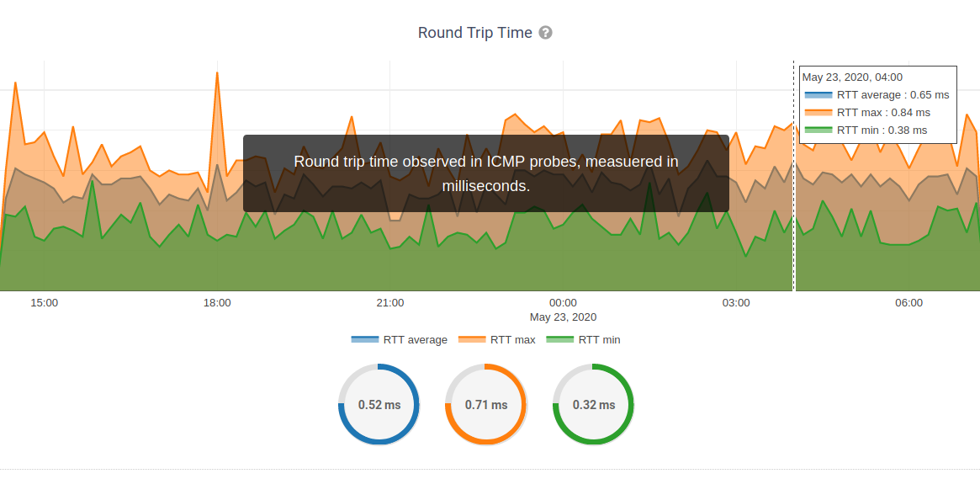Image resolution: width=980 pixels, height=479 pixels.
Task: Click the help question mark icon
Action: [x=545, y=33]
